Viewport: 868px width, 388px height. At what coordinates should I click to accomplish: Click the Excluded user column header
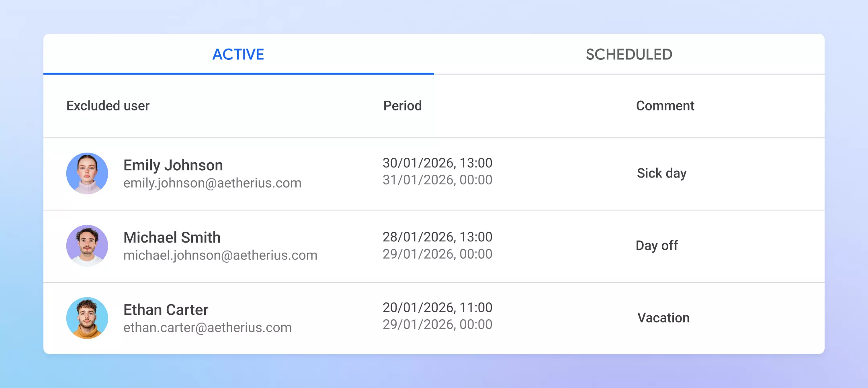click(108, 106)
